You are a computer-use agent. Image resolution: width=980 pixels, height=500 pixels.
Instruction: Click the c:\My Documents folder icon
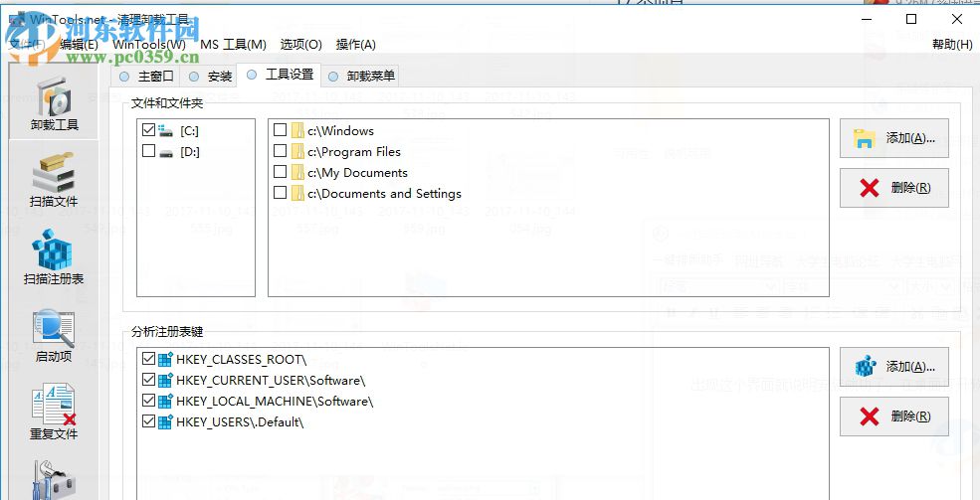pyautogui.click(x=297, y=172)
